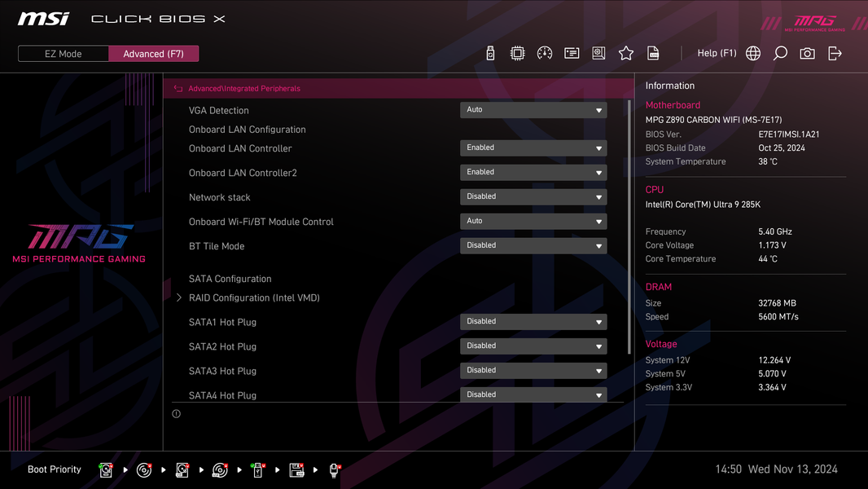Change Network stack dropdown value
The image size is (868, 489).
pyautogui.click(x=533, y=196)
